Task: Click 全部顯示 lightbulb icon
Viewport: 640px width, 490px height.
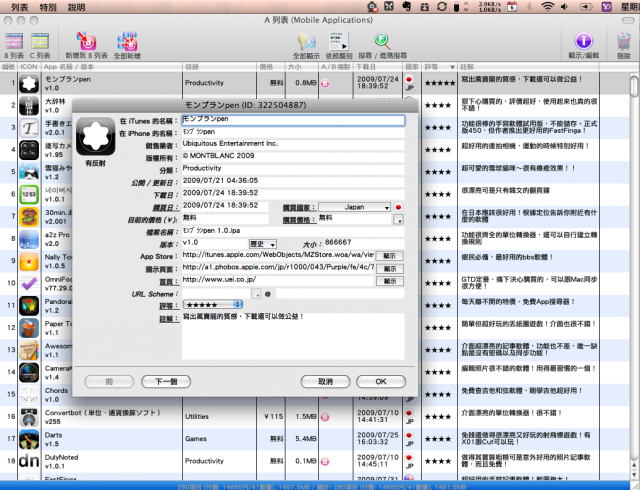Action: (306, 41)
